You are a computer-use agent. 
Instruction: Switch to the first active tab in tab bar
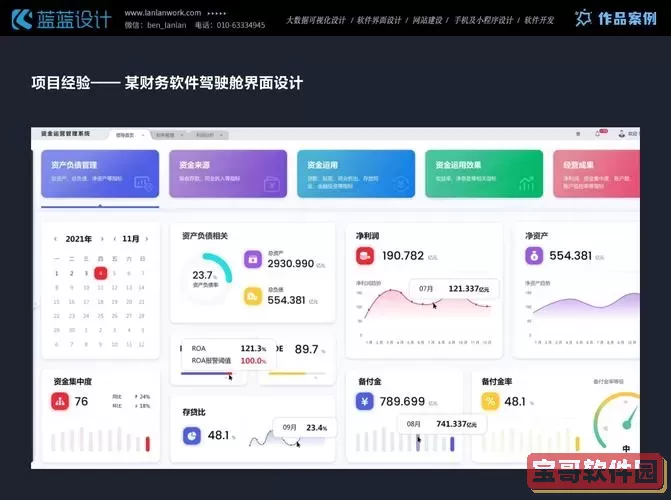coord(129,135)
